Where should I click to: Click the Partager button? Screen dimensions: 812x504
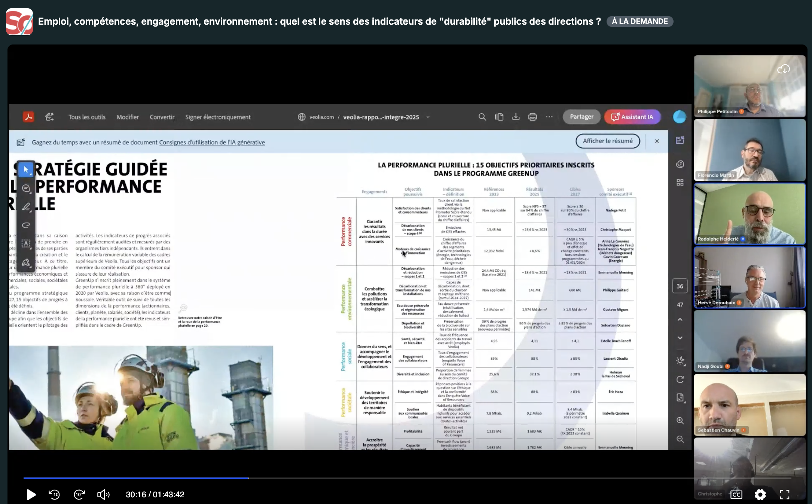coord(581,117)
